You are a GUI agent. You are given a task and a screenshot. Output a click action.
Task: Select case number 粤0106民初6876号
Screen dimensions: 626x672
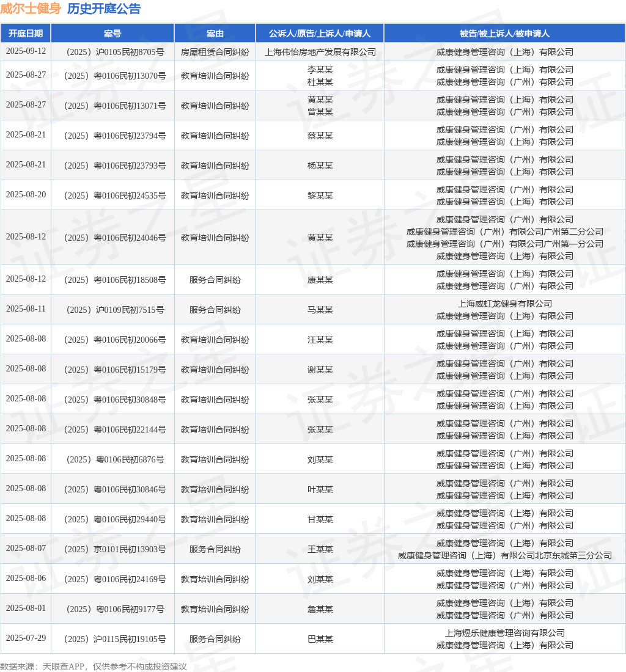click(115, 460)
